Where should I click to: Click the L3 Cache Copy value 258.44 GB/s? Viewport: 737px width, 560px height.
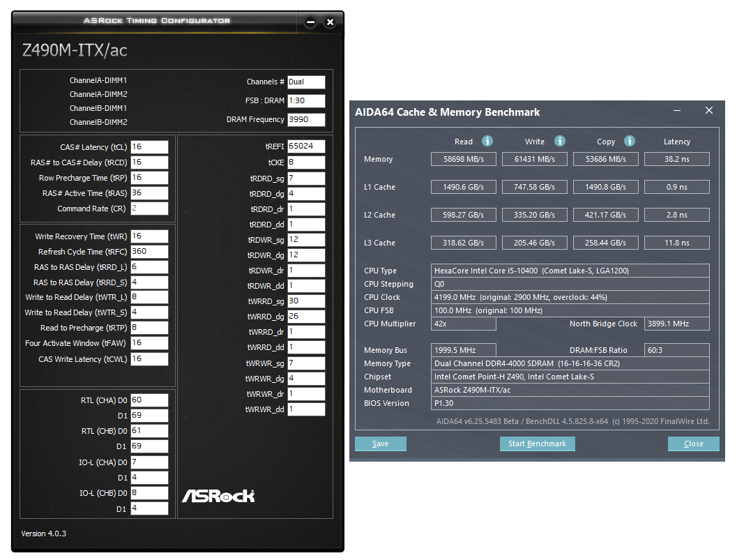(x=605, y=243)
